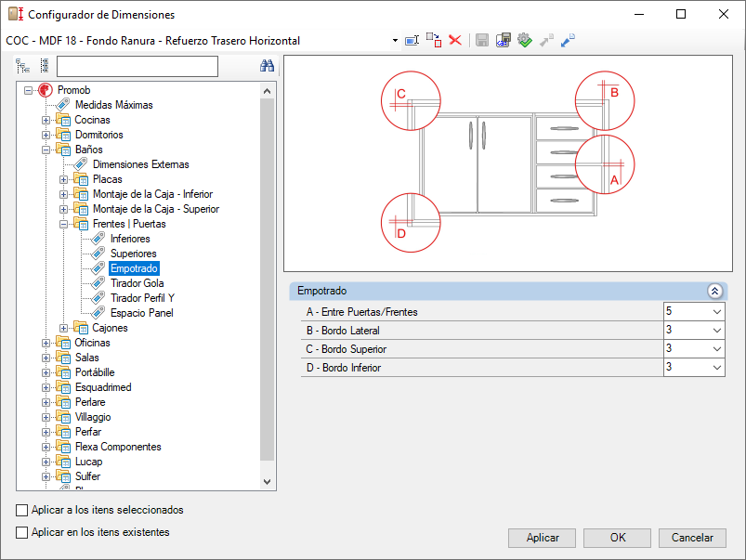This screenshot has width=746, height=560.
Task: Open dropdown for C - Bordo Superior
Action: pos(717,349)
